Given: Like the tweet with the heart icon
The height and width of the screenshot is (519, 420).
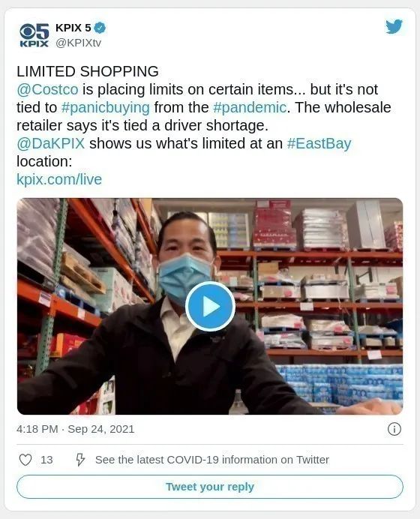Looking at the screenshot, I should [25, 460].
